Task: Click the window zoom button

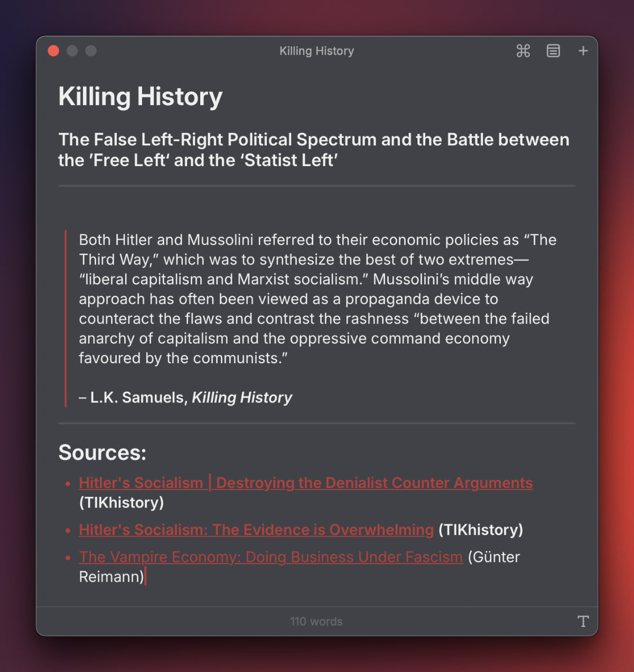Action: [x=91, y=51]
